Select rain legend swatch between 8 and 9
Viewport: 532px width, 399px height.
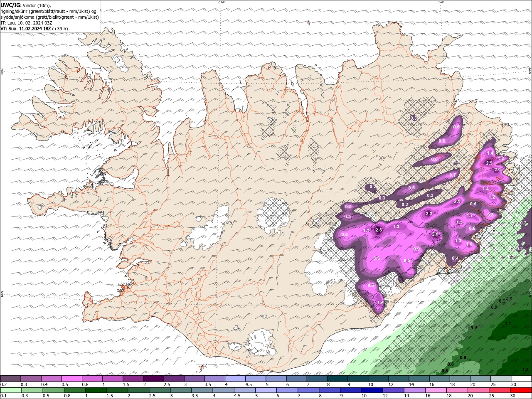point(330,390)
